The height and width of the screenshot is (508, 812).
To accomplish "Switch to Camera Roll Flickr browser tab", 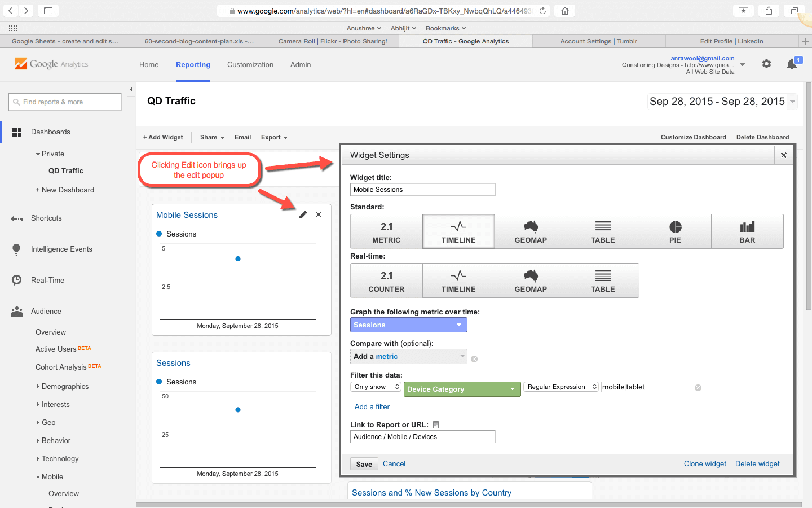I will tap(333, 41).
